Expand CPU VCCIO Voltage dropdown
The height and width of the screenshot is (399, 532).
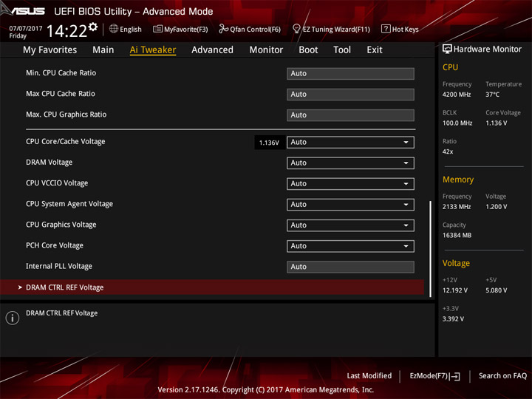(350, 183)
